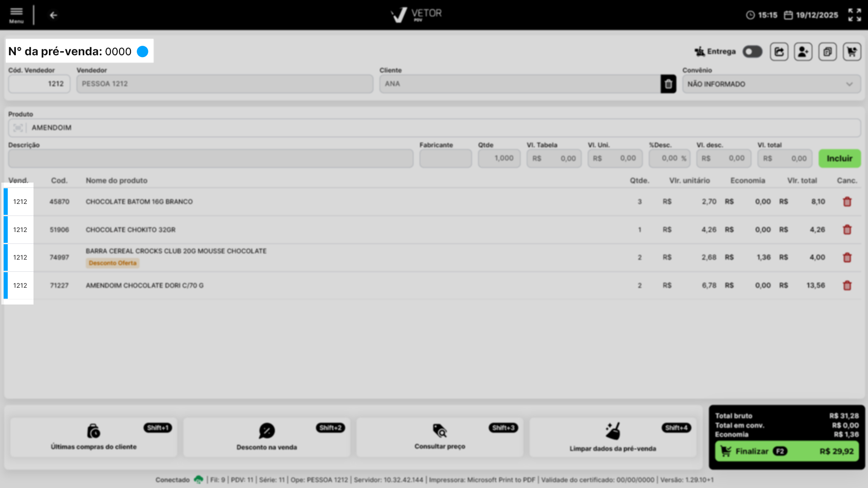The height and width of the screenshot is (488, 868).
Task: Click Versão 1.29.10+1 status text
Action: 686,480
